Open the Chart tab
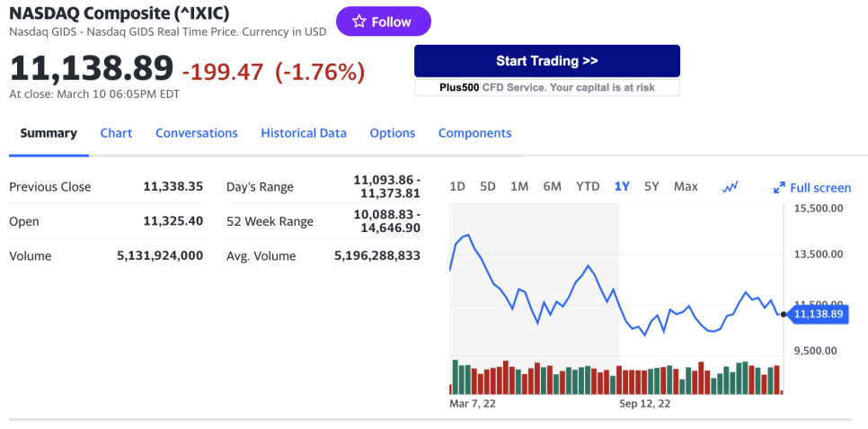 (x=116, y=133)
